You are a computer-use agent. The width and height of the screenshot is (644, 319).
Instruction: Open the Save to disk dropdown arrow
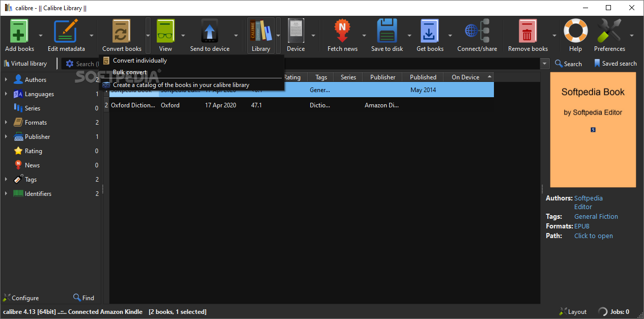409,36
